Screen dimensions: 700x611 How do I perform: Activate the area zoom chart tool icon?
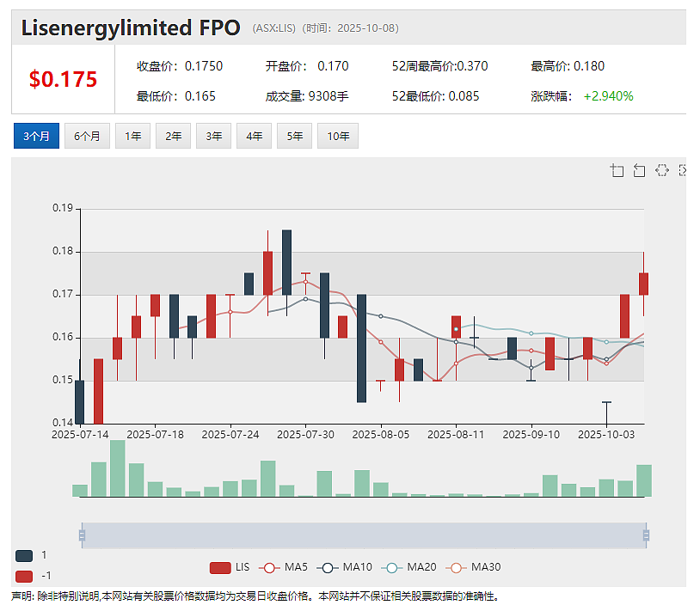617,170
